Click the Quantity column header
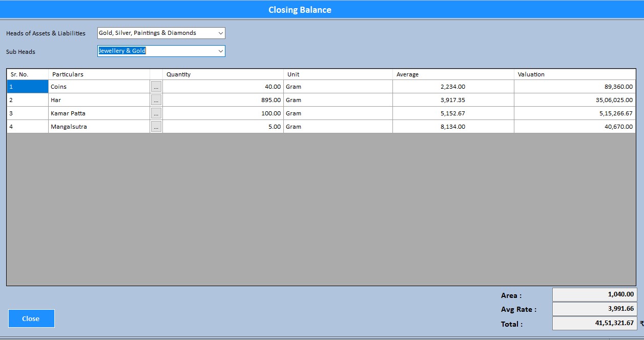 (x=223, y=74)
